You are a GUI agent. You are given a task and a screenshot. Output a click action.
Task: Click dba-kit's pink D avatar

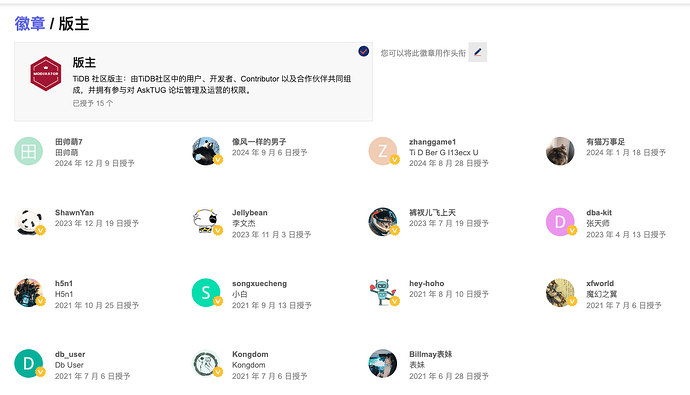pyautogui.click(x=560, y=222)
